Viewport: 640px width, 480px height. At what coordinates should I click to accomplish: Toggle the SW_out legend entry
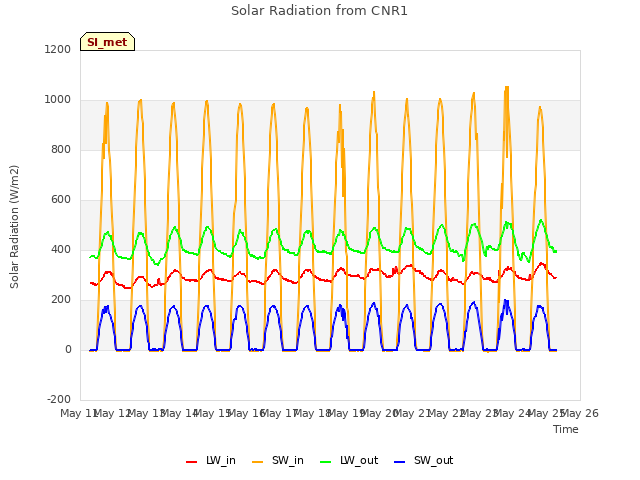[424, 460]
